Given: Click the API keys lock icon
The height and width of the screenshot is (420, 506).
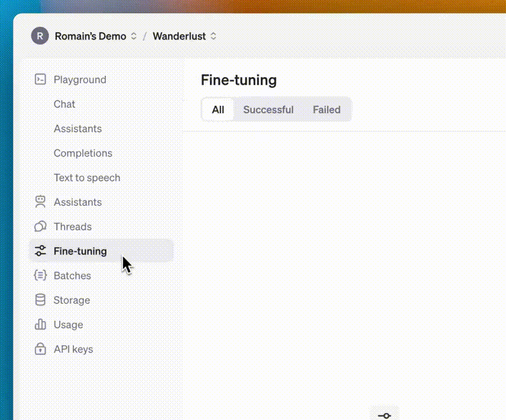Looking at the screenshot, I should [40, 349].
